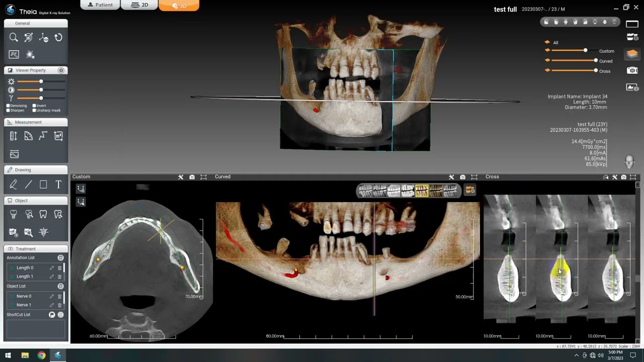
Task: Enable the Sharpen checkbox
Action: coord(8,111)
